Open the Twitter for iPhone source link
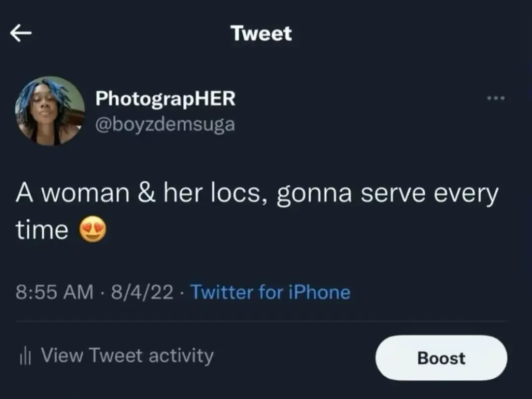This screenshot has height=399, width=532. click(x=270, y=292)
